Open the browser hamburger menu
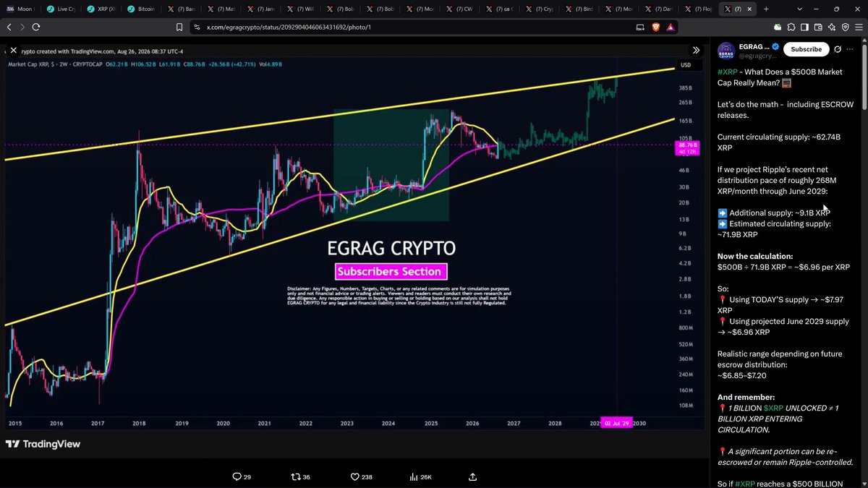This screenshot has width=868, height=488. point(859,27)
